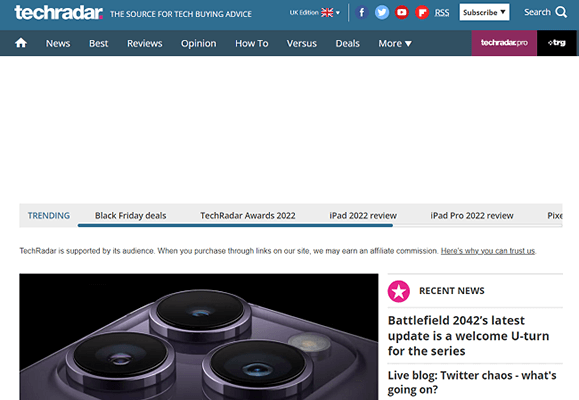Open the TechRadar Pro logo link

coord(504,43)
